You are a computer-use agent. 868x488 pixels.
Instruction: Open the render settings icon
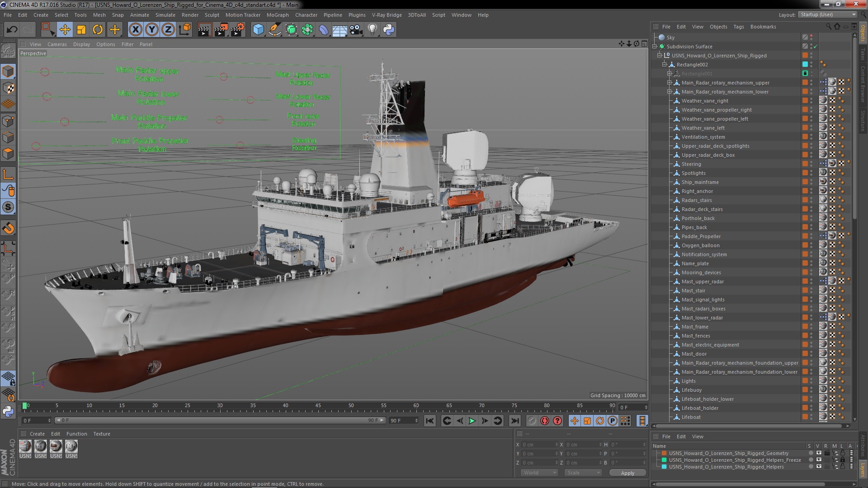[x=238, y=30]
